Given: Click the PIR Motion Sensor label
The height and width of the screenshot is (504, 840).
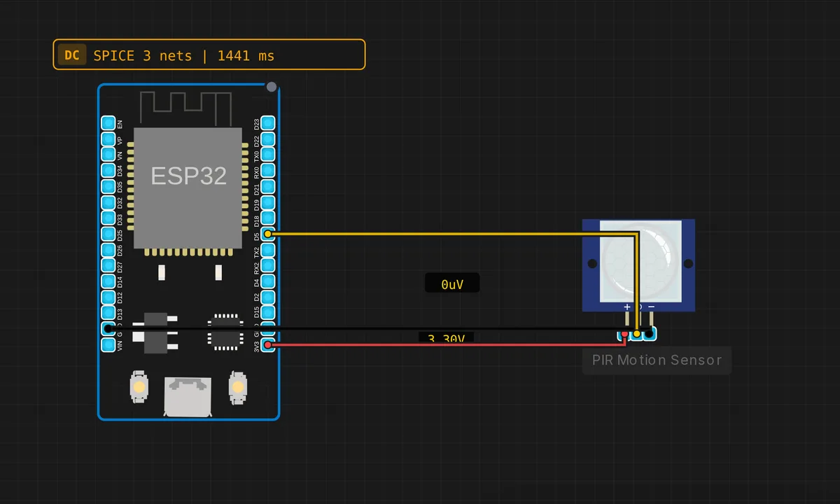Looking at the screenshot, I should 657,360.
